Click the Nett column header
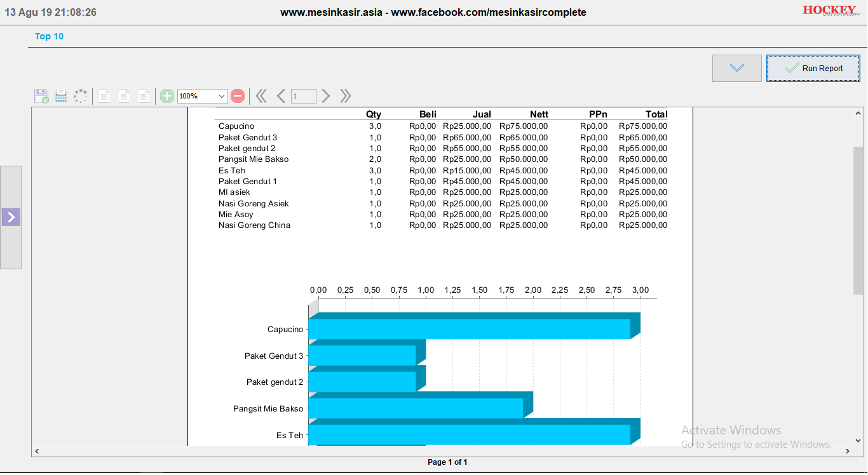The width and height of the screenshot is (868, 475). pos(539,114)
